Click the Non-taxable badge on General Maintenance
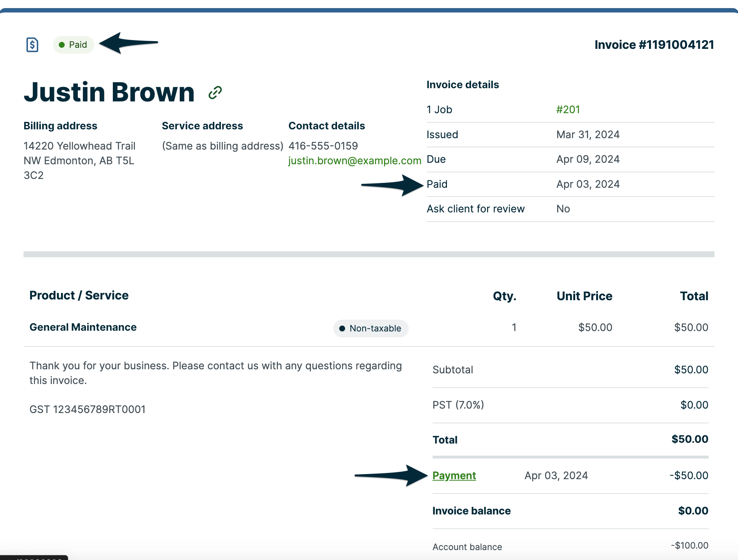Image resolution: width=738 pixels, height=560 pixels. pyautogui.click(x=370, y=328)
